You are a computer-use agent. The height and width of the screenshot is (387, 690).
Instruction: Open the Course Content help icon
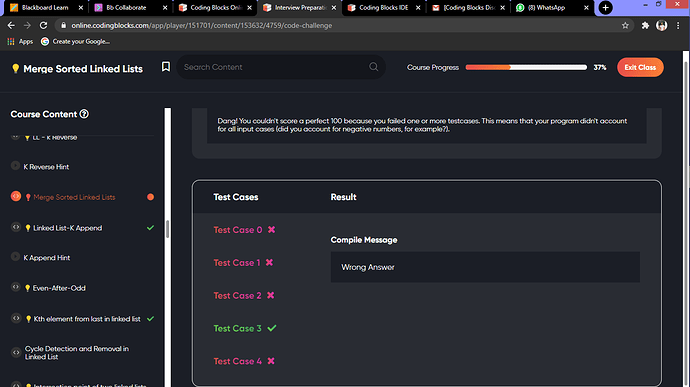click(84, 114)
